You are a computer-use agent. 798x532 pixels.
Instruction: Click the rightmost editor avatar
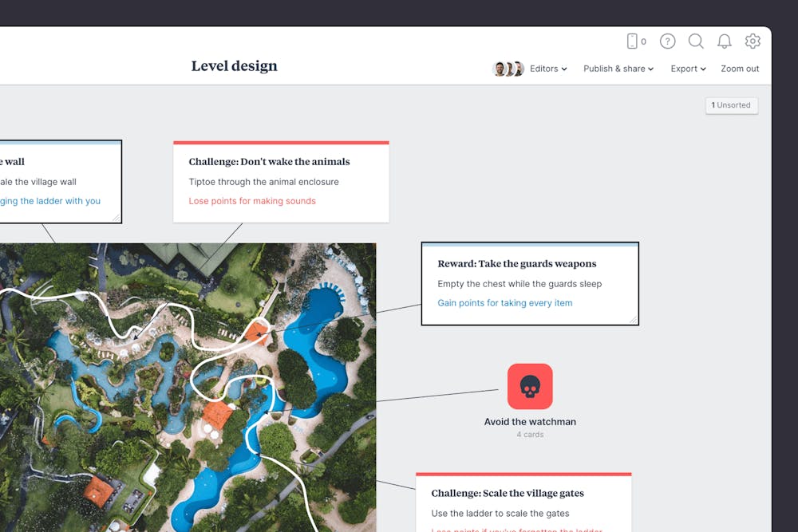pos(519,69)
